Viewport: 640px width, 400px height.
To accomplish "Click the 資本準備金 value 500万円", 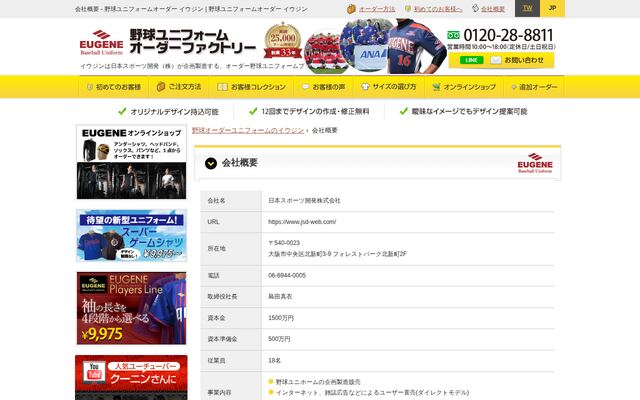I will click(x=279, y=339).
